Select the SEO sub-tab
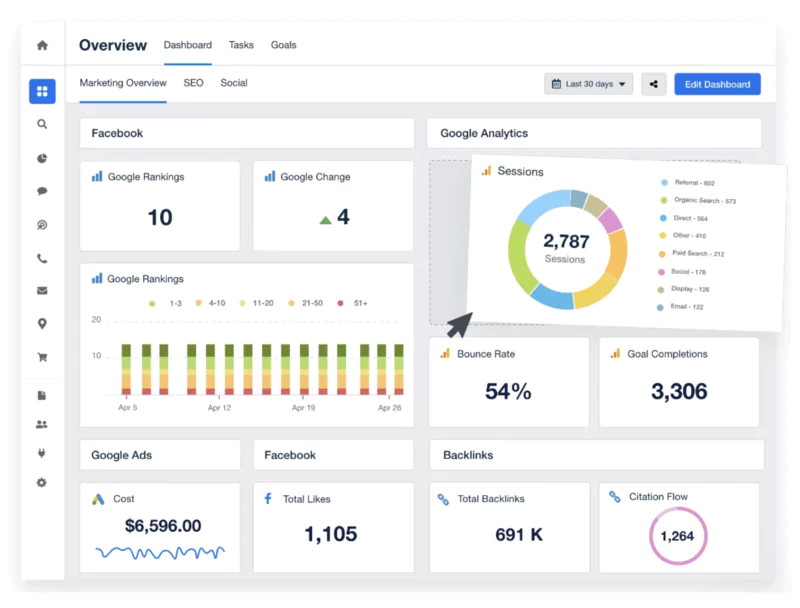This screenshot has height=608, width=800. click(193, 83)
